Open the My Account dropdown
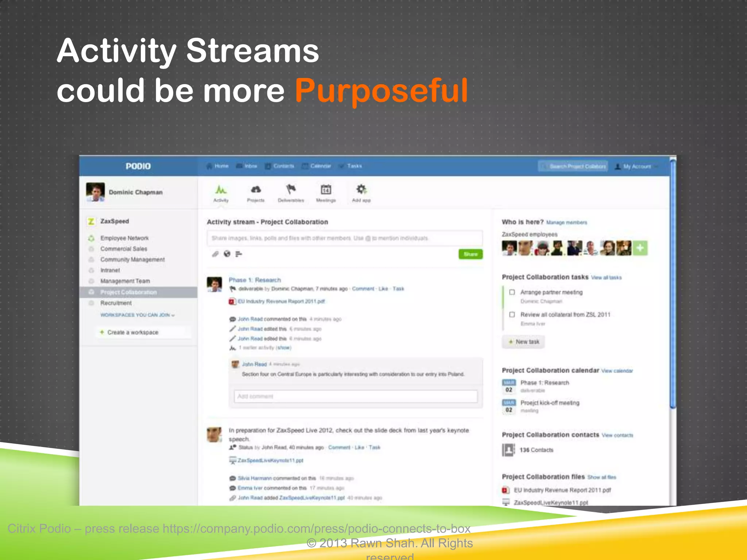This screenshot has width=747, height=560. [x=636, y=167]
